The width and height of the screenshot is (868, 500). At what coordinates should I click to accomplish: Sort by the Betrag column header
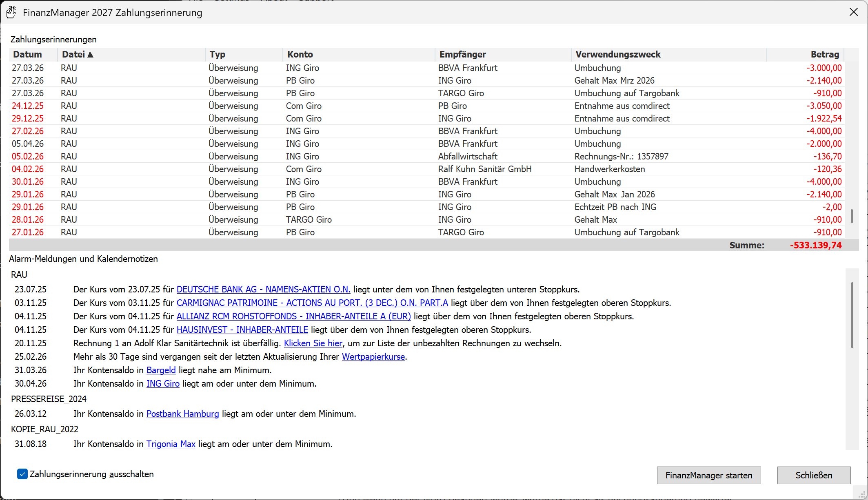click(805, 55)
